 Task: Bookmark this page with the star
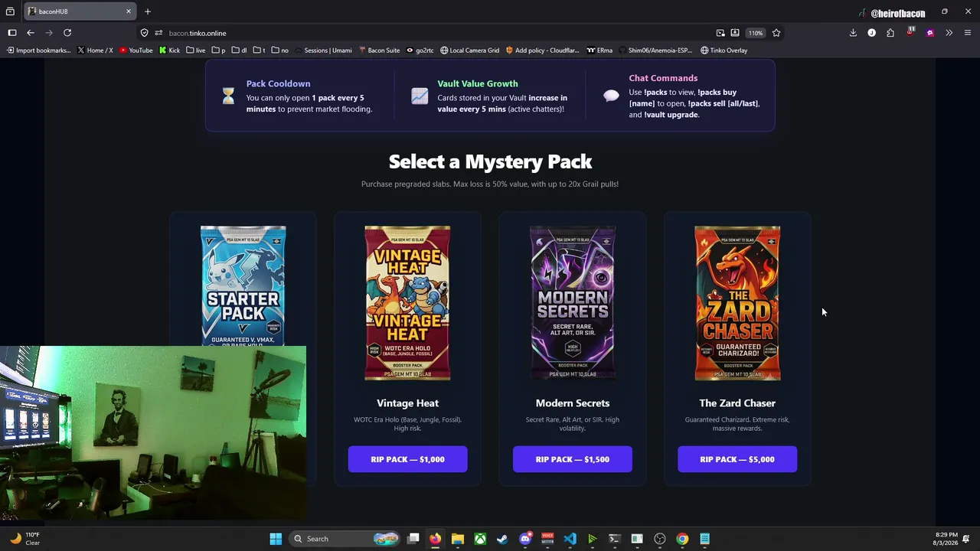(x=776, y=33)
